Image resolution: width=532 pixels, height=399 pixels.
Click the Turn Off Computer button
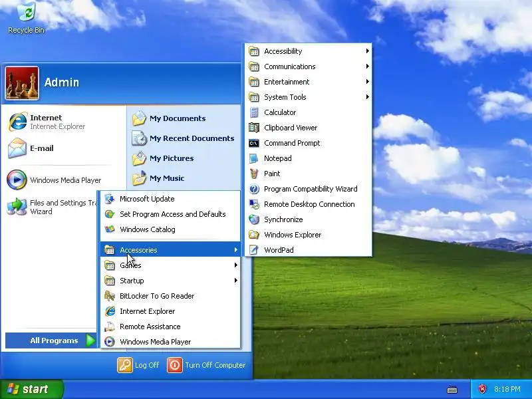pyautogui.click(x=206, y=365)
